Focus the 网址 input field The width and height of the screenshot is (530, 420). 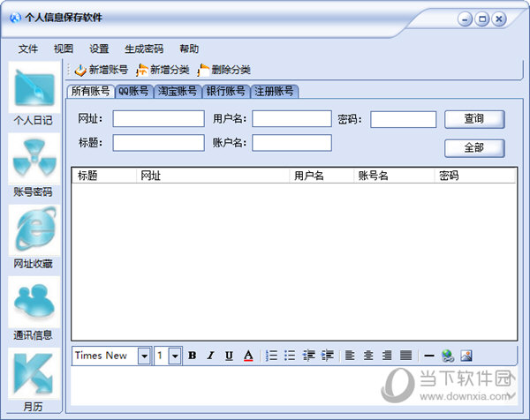tap(158, 119)
